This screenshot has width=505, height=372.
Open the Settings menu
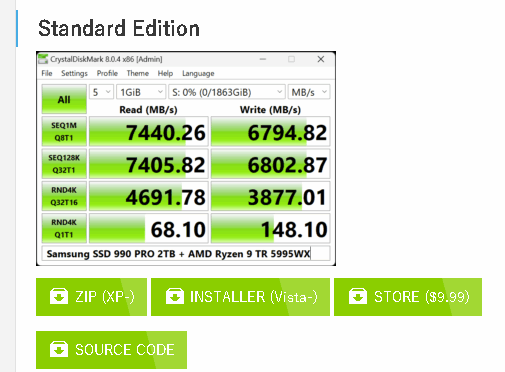click(74, 73)
